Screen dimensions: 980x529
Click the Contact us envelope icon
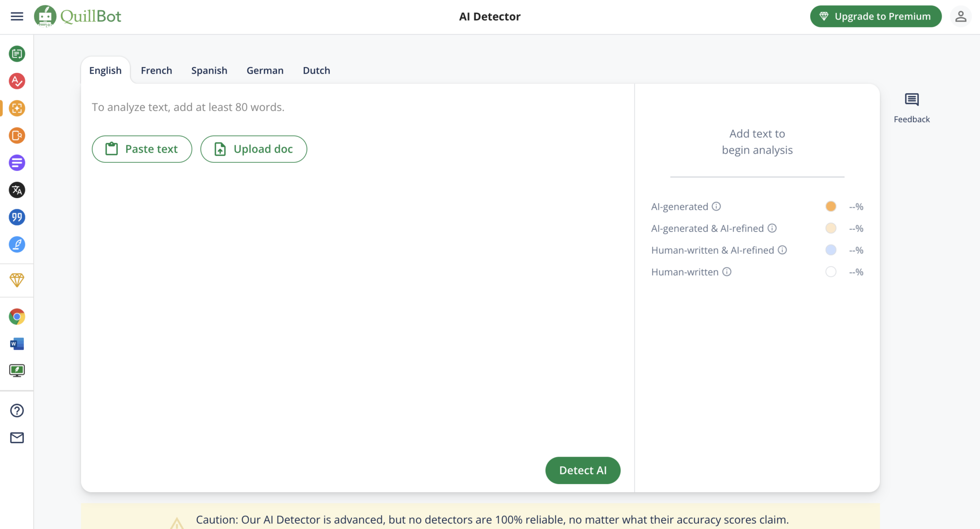click(x=17, y=438)
